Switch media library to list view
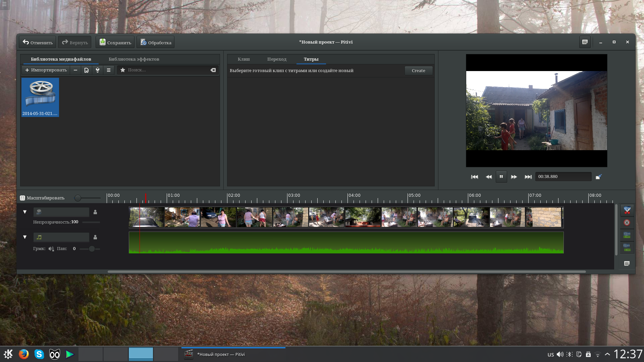This screenshot has height=362, width=644. coord(109,70)
